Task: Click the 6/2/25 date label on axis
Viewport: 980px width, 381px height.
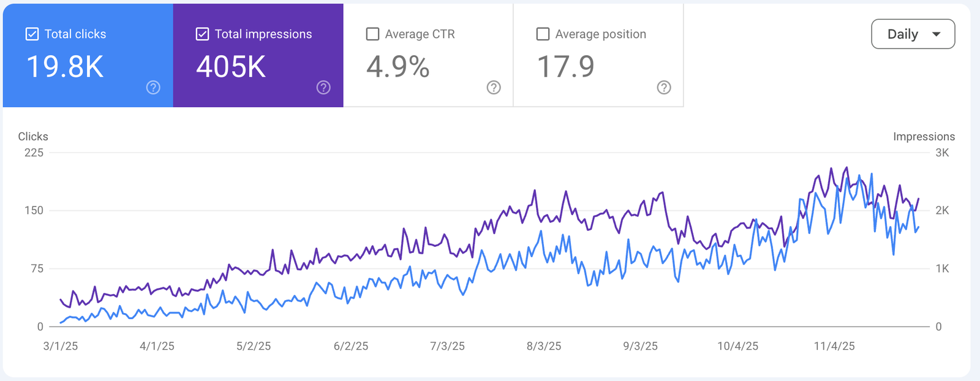Action: [x=351, y=346]
